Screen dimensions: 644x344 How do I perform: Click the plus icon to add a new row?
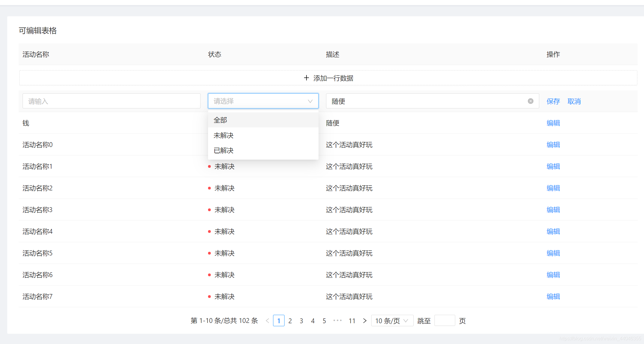point(306,78)
